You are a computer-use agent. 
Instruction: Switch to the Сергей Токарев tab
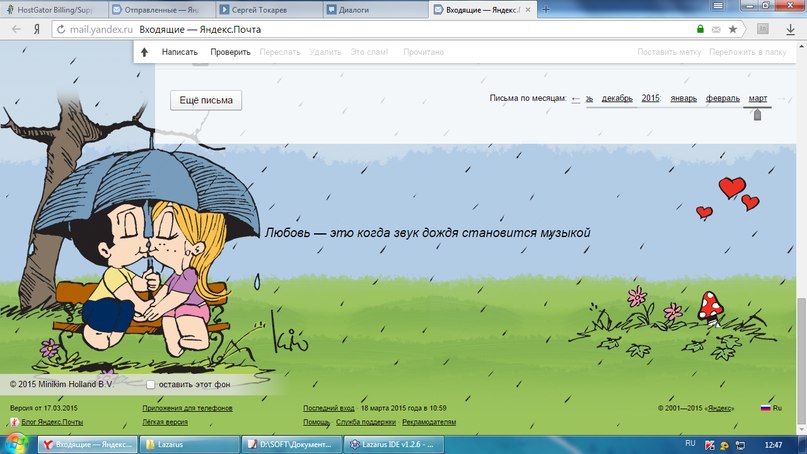tap(268, 10)
